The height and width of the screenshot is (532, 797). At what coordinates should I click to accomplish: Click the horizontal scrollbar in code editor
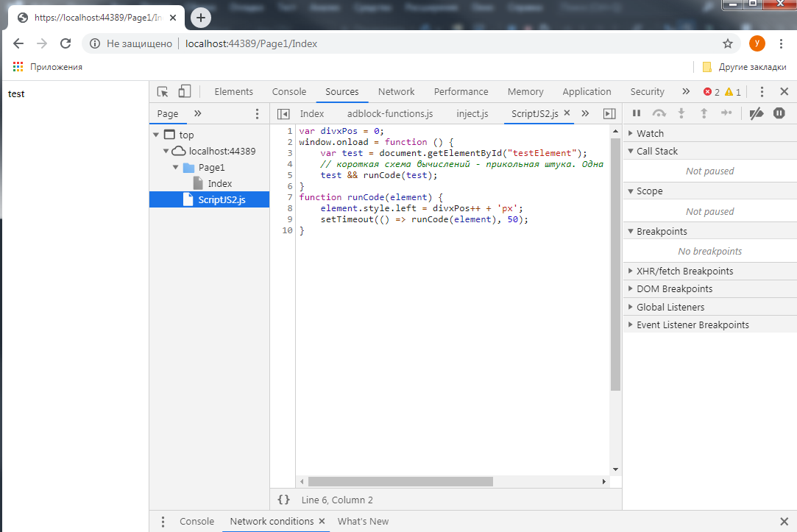(x=400, y=482)
